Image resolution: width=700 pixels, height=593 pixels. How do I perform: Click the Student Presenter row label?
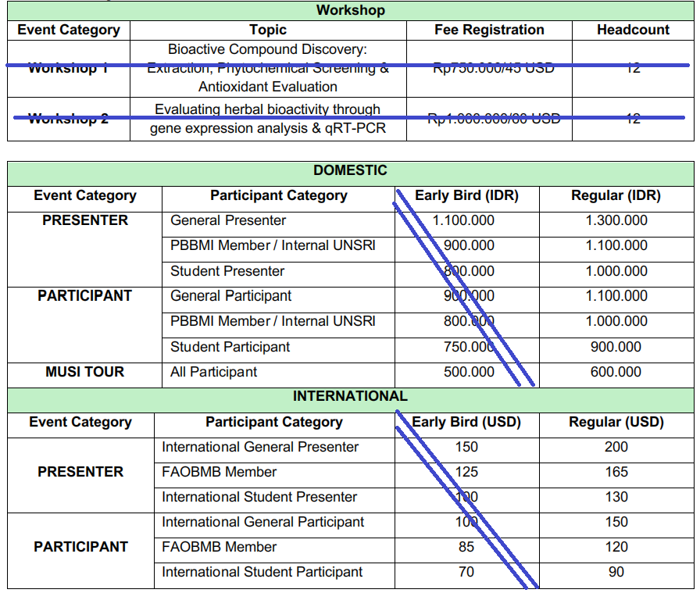pyautogui.click(x=227, y=271)
